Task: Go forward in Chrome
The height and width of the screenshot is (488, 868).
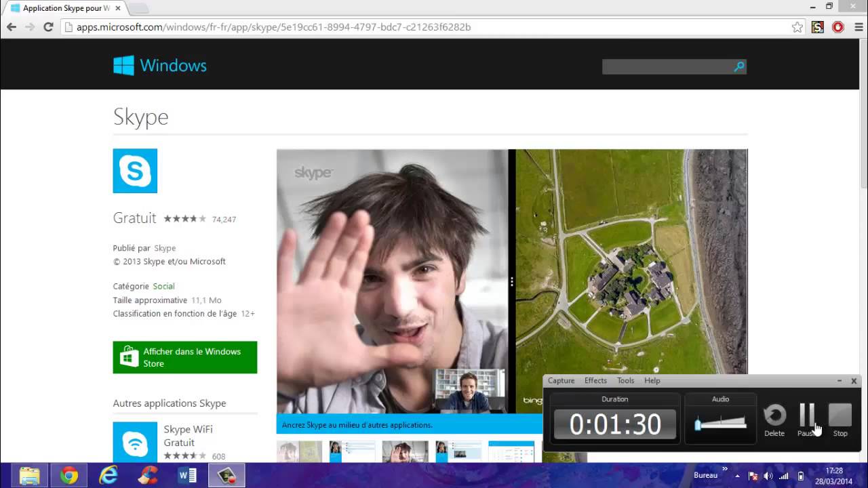Action: (30, 27)
